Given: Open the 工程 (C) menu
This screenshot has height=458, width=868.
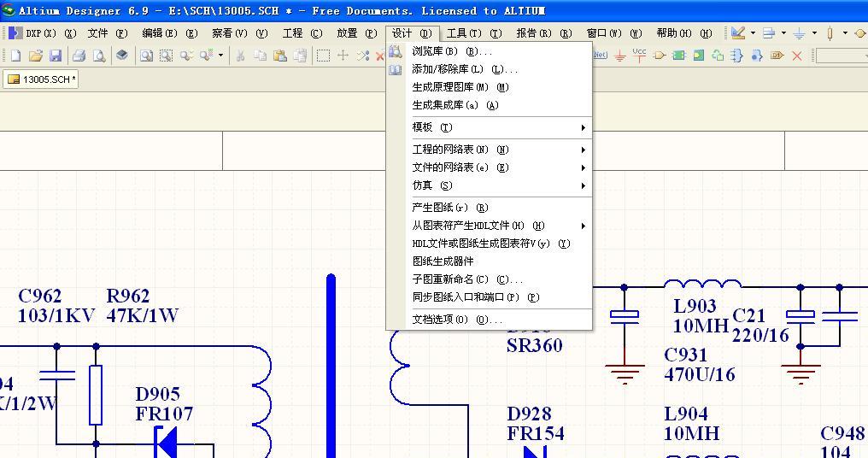Looking at the screenshot, I should pyautogui.click(x=302, y=33).
